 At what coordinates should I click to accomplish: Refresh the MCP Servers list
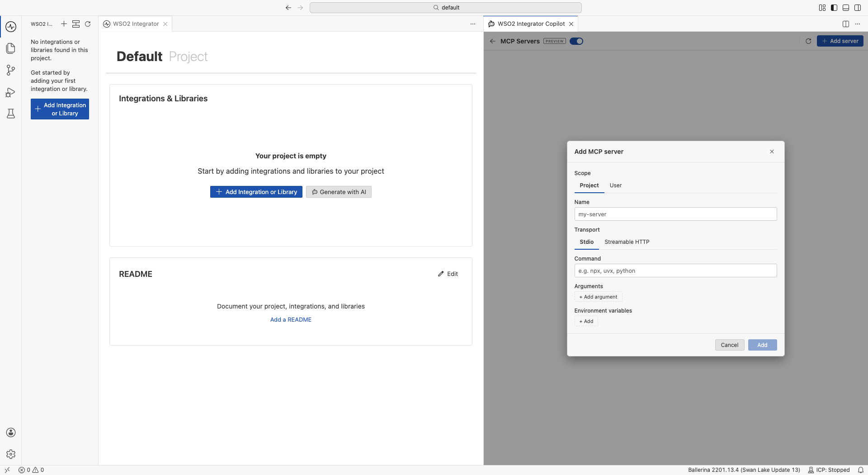coord(808,41)
